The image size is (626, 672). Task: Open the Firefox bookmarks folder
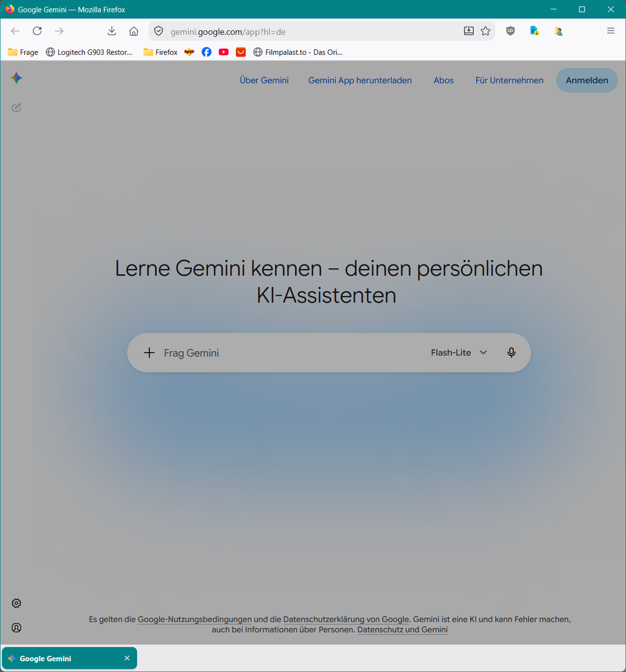160,52
